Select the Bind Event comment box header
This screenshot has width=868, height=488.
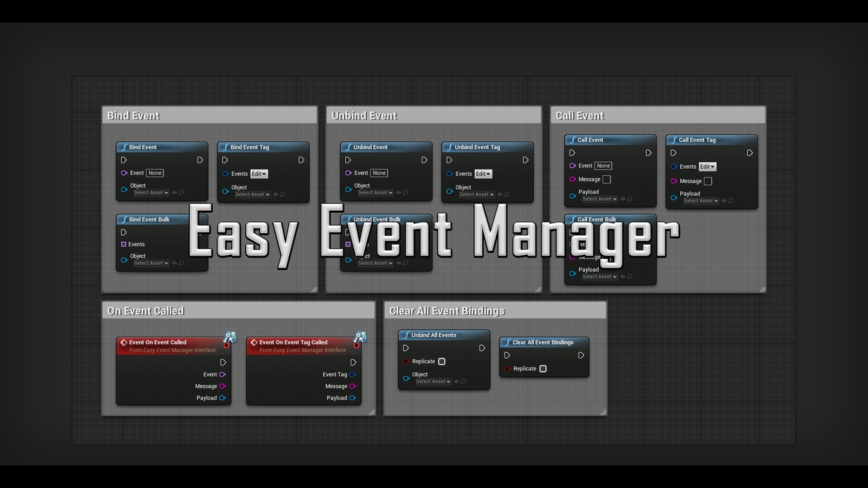tap(210, 115)
